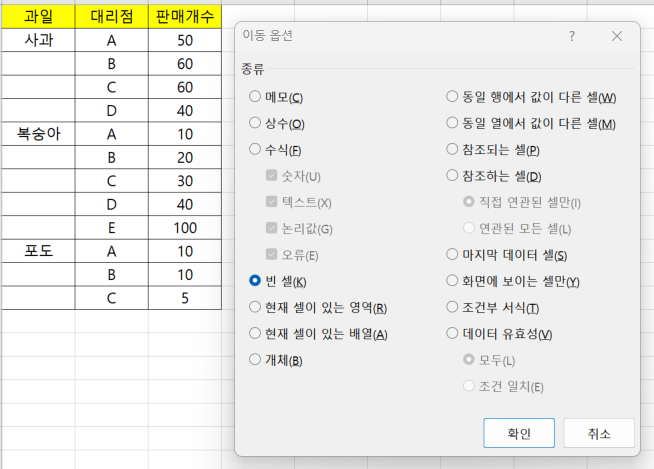Confirm with the 확인 button
Viewport: 654px width, 469px height.
click(519, 433)
